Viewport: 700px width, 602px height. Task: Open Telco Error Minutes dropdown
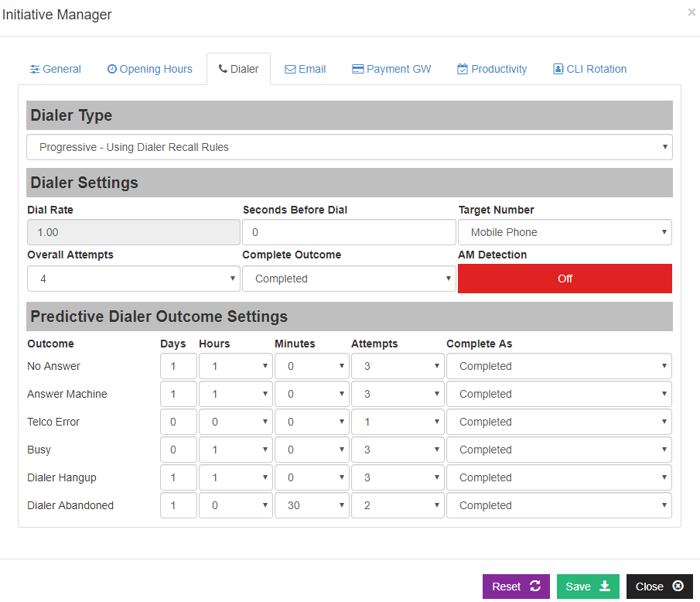(x=312, y=422)
